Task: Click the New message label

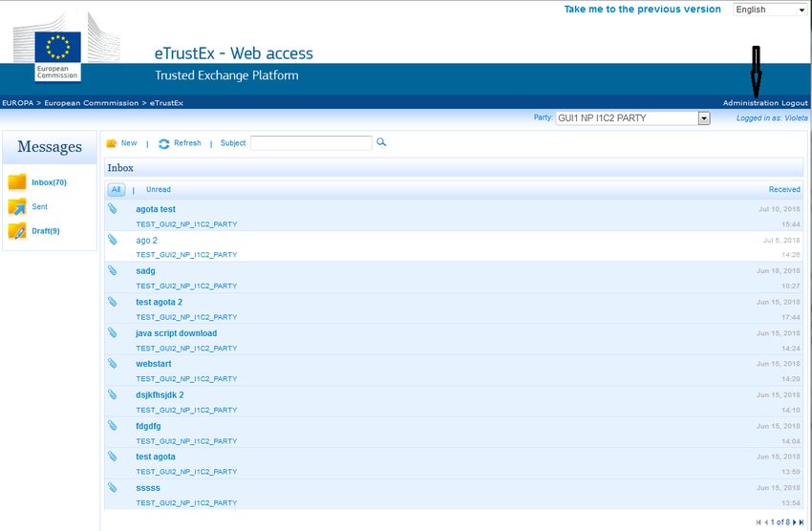Action: click(x=129, y=143)
